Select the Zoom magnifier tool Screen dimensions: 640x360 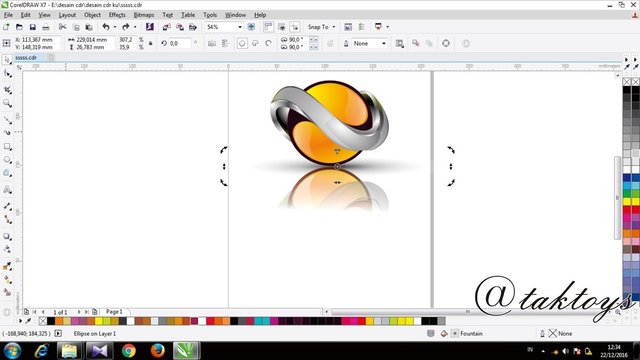click(7, 103)
